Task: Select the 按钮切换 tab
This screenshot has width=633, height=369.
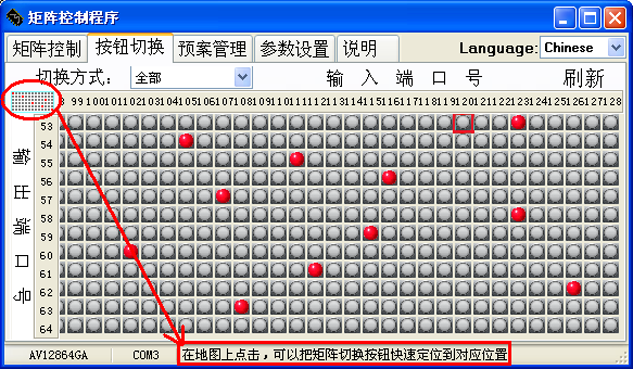Action: pyautogui.click(x=130, y=47)
